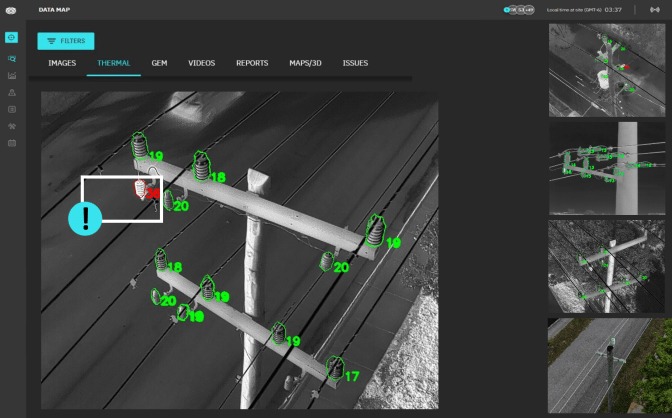672x418 pixels.
Task: Click the DATA MAP page title
Action: (54, 9)
